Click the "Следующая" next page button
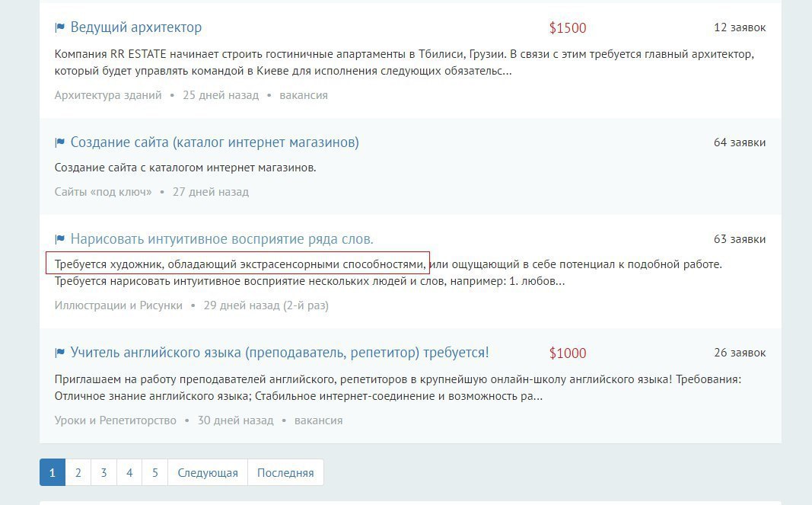This screenshot has width=812, height=505. coord(208,472)
